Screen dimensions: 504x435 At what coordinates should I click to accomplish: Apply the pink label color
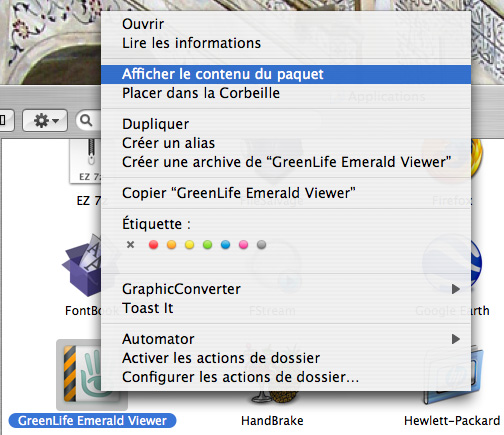pos(243,245)
